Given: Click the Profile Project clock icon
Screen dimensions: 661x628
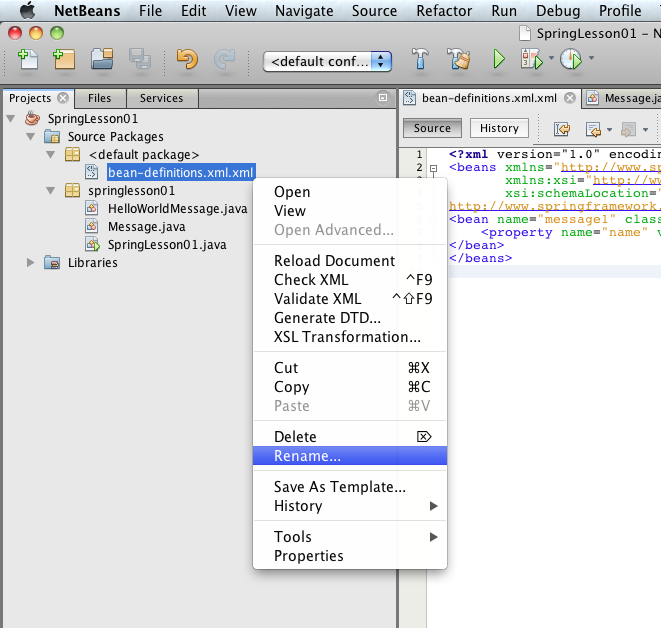Looking at the screenshot, I should (571, 58).
